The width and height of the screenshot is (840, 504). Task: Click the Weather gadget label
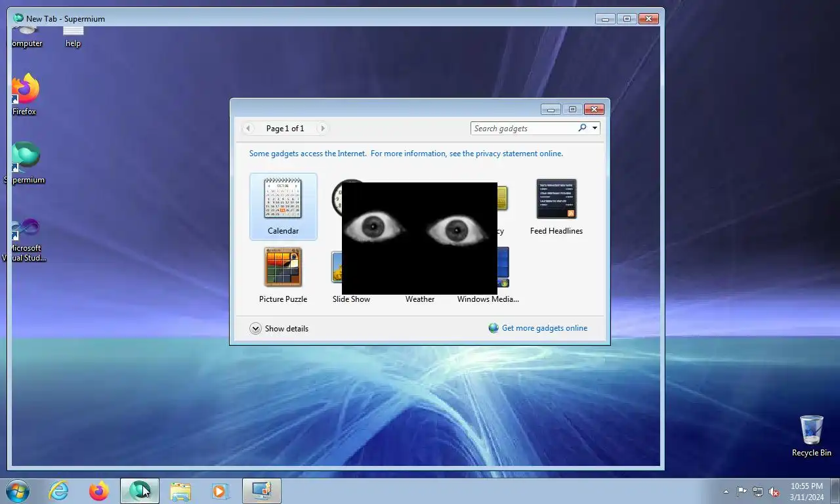420,299
